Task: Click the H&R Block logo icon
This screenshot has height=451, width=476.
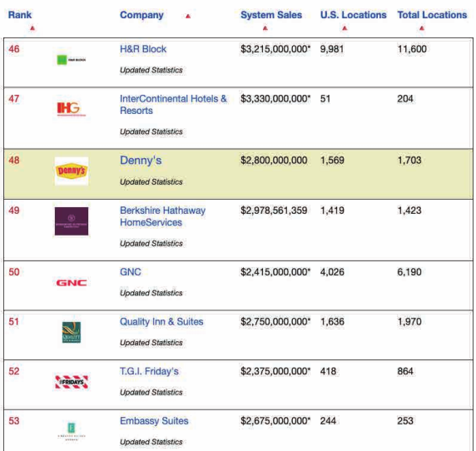Action: (x=72, y=60)
